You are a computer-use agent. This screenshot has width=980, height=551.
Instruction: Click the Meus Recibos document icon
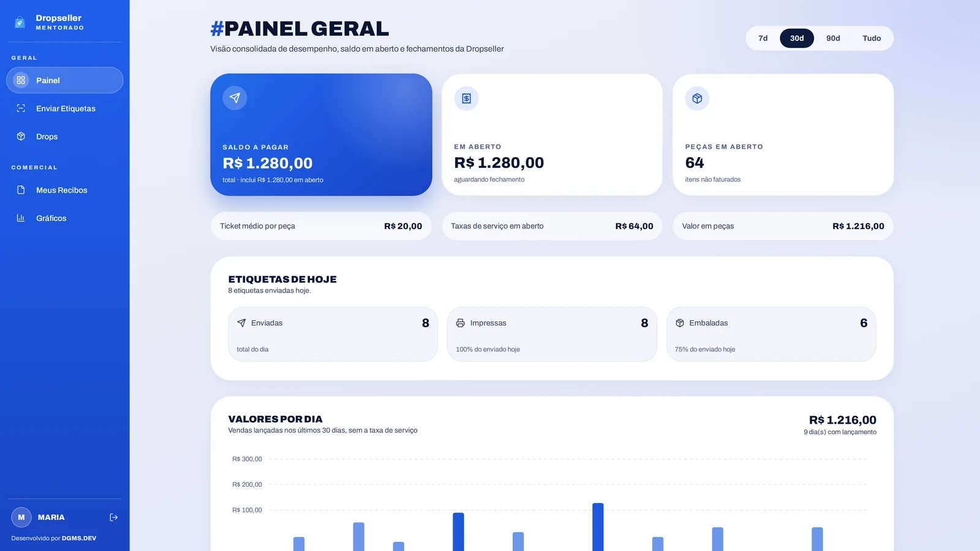click(x=21, y=190)
